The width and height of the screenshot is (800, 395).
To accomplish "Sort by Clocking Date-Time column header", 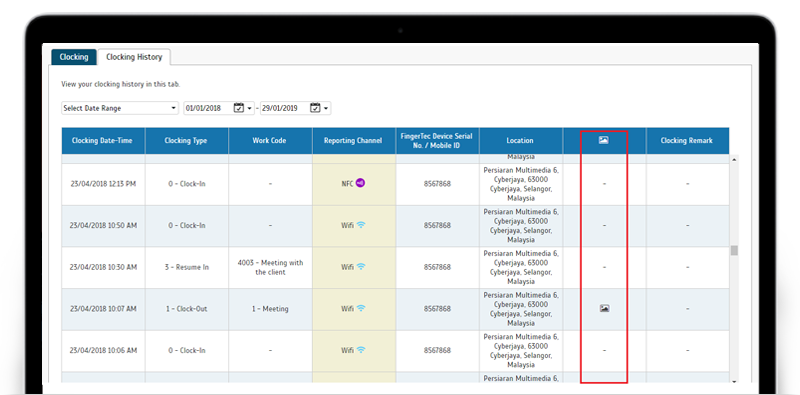I will pos(103,141).
